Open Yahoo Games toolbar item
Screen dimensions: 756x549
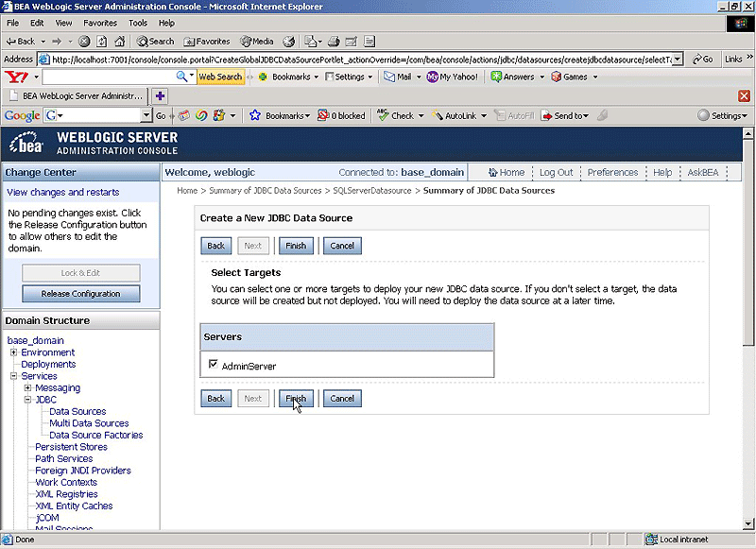click(x=570, y=77)
